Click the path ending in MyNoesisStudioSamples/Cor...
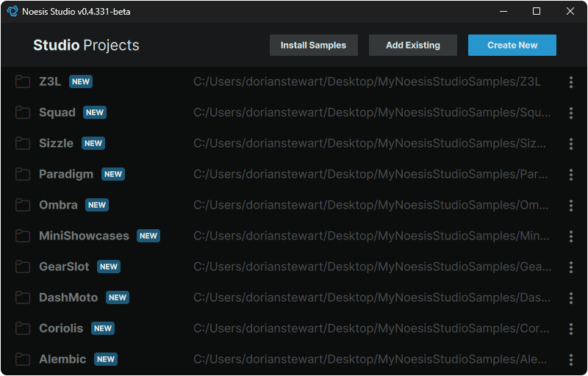The image size is (588, 376). (372, 328)
